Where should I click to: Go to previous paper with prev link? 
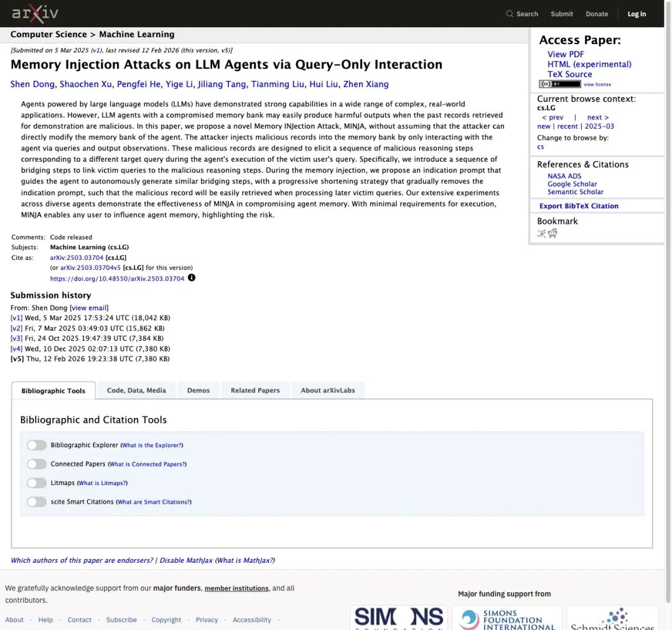click(x=553, y=117)
